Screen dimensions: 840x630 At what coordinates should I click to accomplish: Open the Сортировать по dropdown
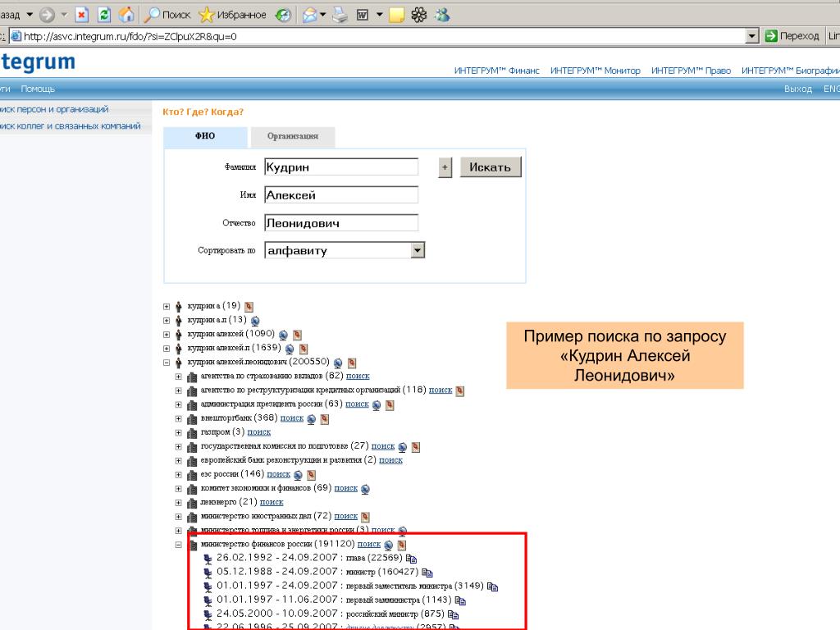pyautogui.click(x=345, y=250)
